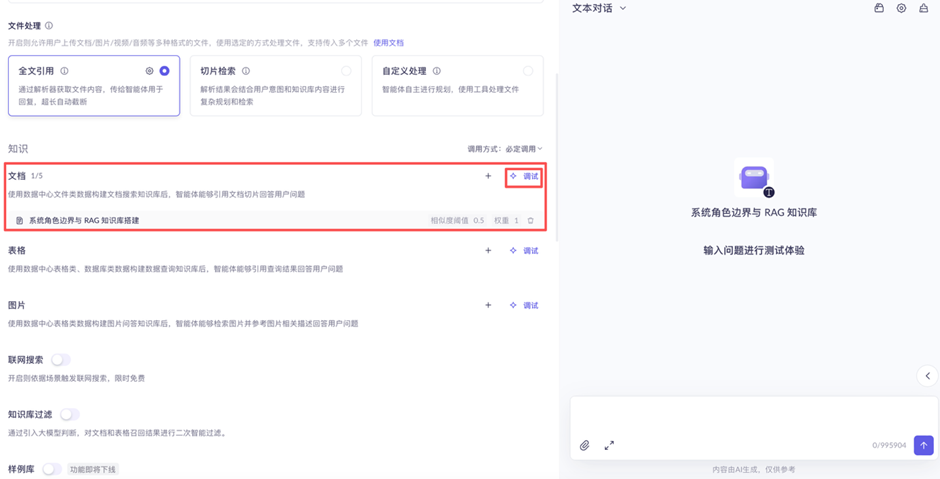Click the sparkle icon beside 图片 调试
Screen dimensions: 940x479
pos(513,305)
